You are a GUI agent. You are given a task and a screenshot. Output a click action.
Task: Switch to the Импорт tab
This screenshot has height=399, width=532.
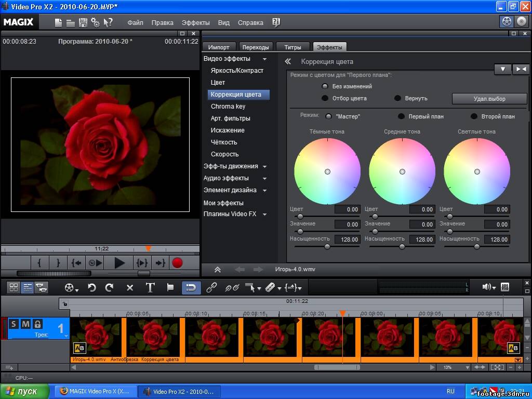(219, 47)
